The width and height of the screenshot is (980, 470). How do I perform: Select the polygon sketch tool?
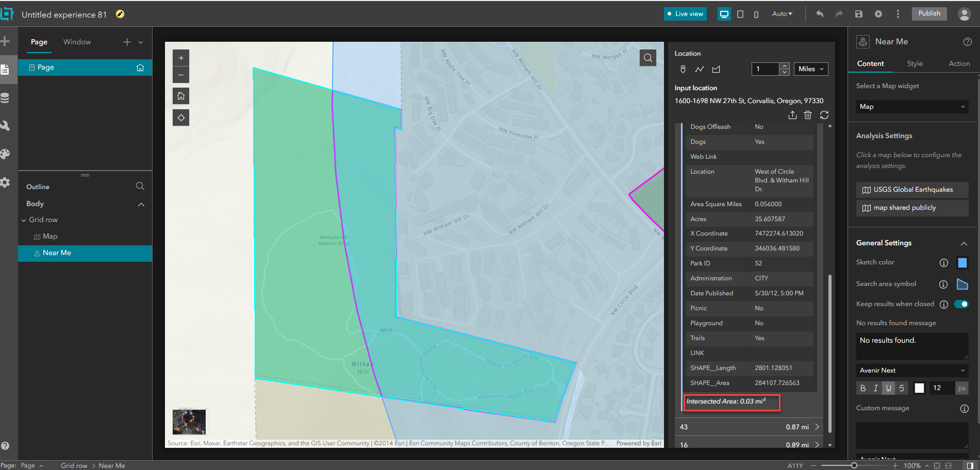pyautogui.click(x=716, y=69)
